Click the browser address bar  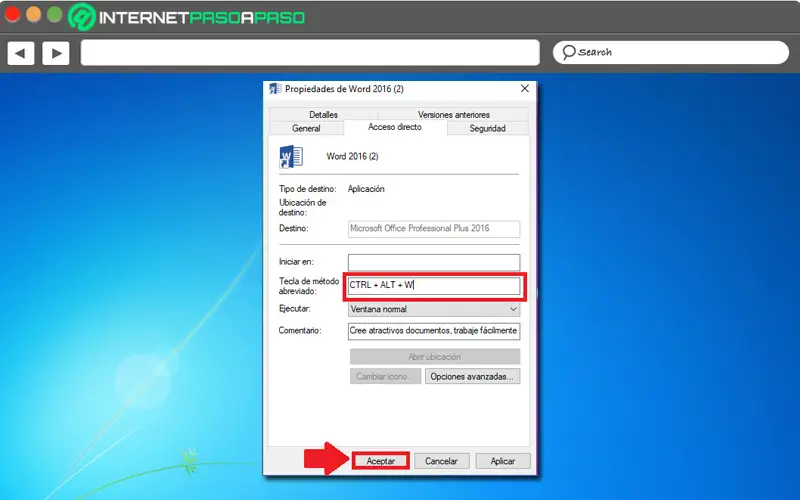click(x=310, y=53)
